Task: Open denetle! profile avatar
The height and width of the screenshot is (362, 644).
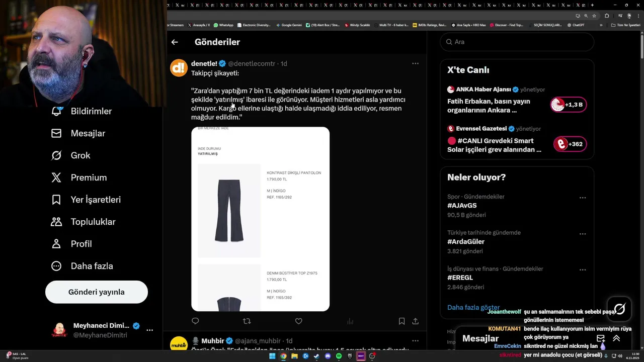Action: click(x=179, y=67)
